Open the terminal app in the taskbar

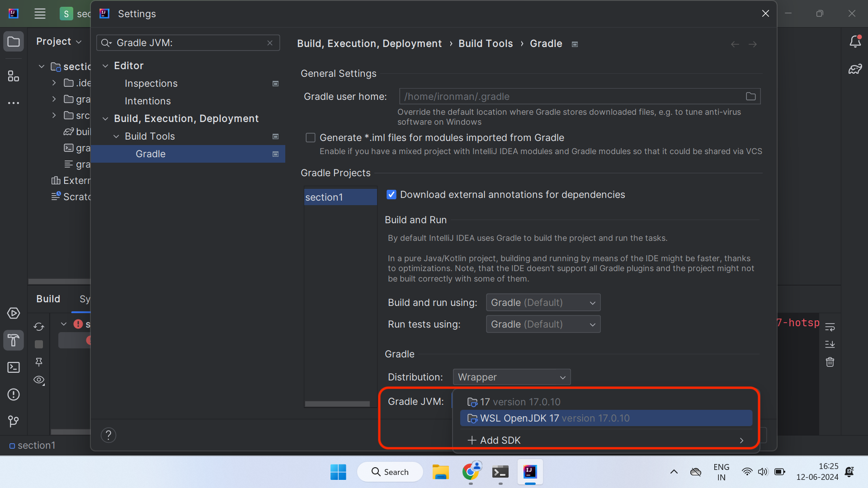500,472
